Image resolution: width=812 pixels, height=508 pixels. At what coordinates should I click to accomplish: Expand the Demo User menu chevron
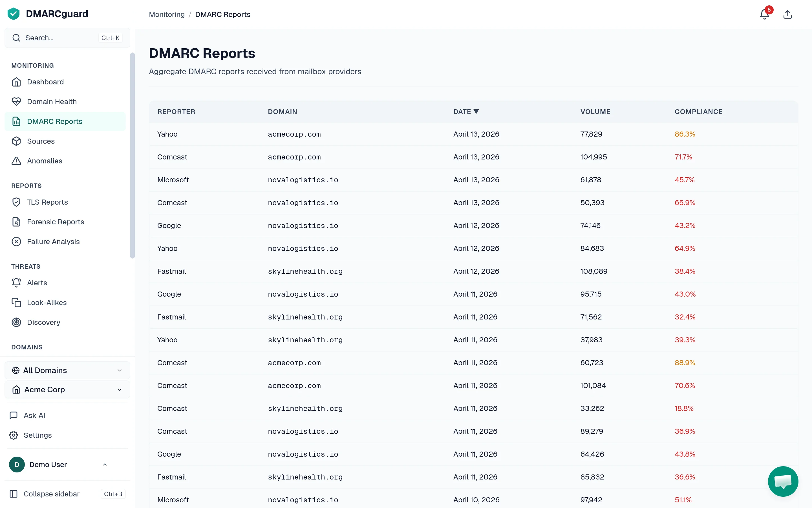[105, 465]
